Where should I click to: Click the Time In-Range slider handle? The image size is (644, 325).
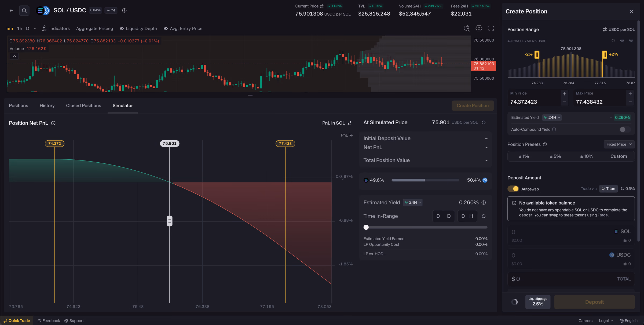click(x=366, y=227)
